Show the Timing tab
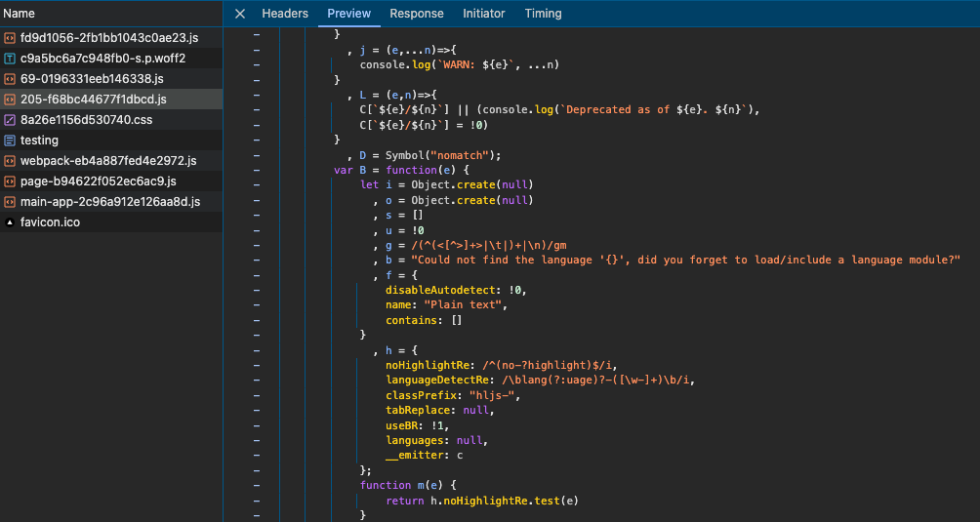 tap(543, 14)
